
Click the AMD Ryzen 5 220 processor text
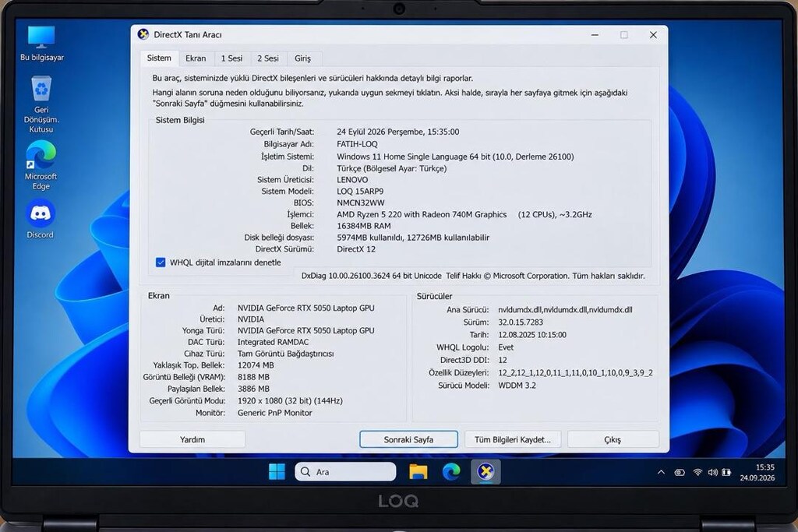[x=422, y=215]
